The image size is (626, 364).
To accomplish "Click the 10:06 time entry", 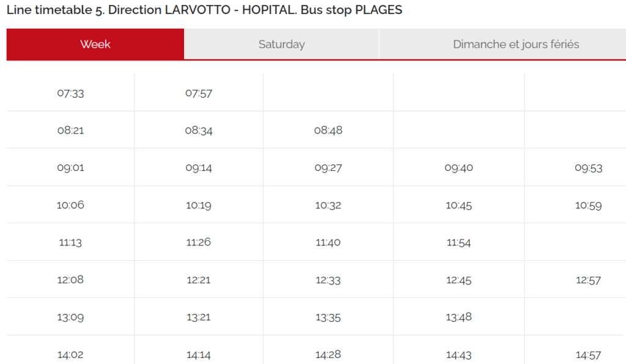I will pyautogui.click(x=69, y=205).
